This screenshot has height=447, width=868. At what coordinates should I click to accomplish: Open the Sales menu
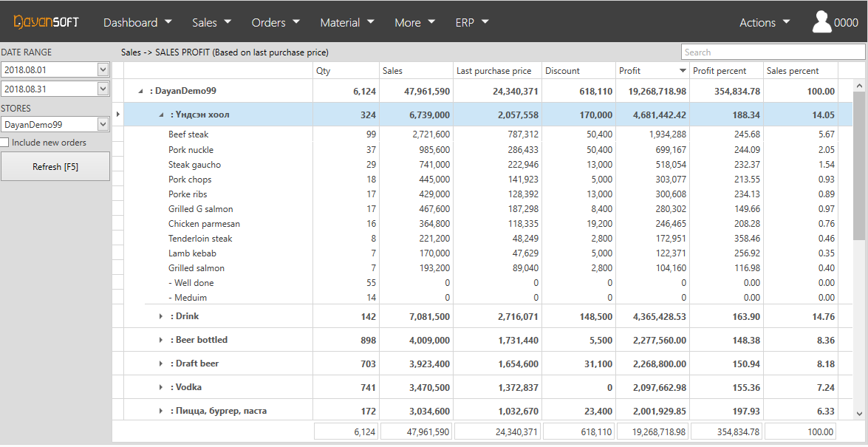211,22
